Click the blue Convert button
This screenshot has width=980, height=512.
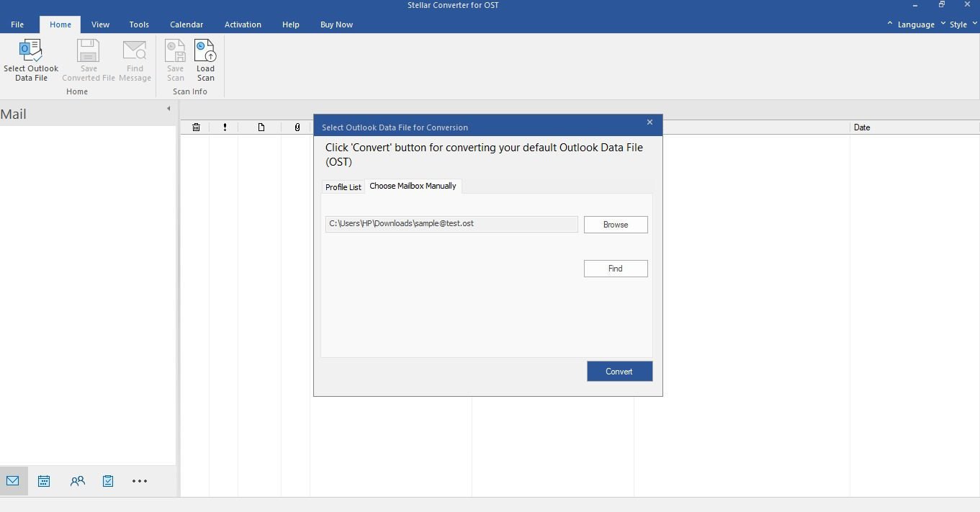coord(619,372)
